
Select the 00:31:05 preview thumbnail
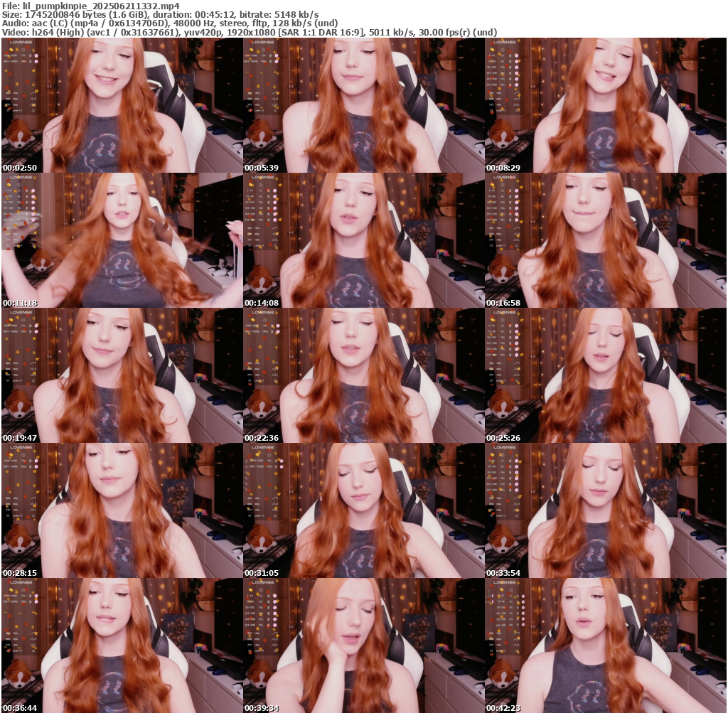(363, 510)
